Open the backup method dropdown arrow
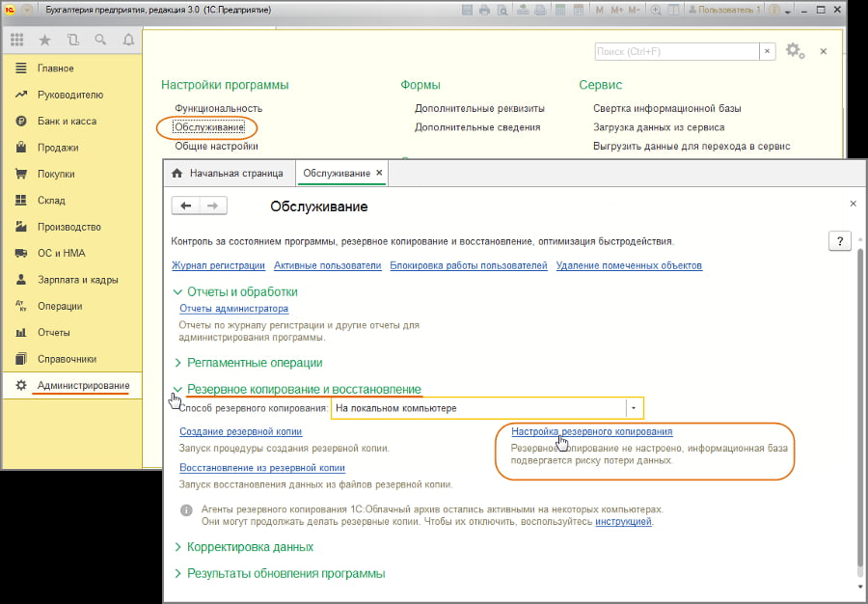Screen dimensions: 868x604 634,408
